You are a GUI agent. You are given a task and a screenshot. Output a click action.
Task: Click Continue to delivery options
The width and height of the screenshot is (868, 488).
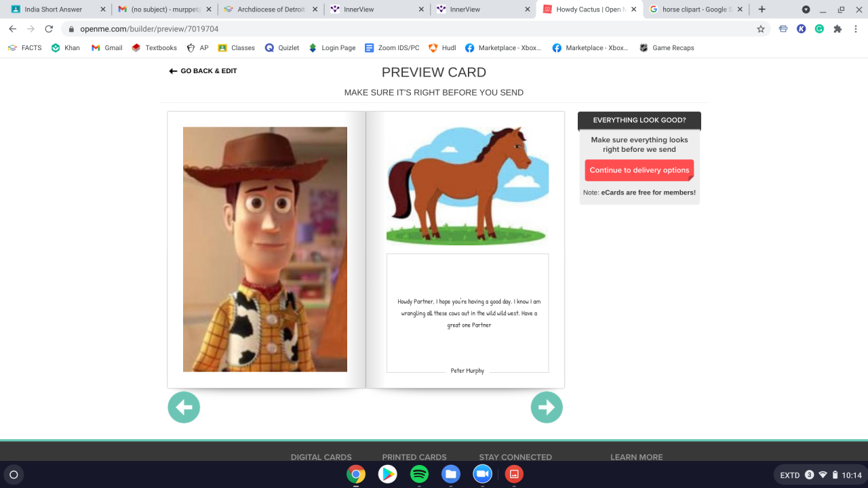coord(639,170)
